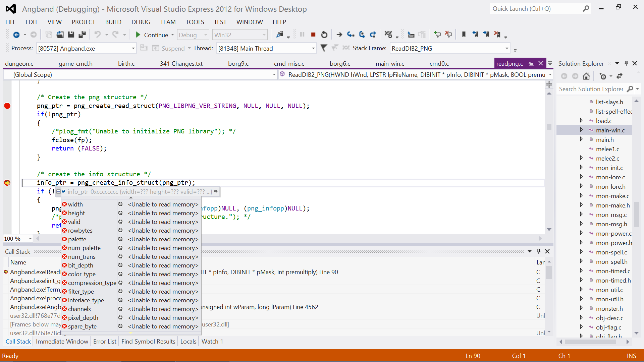This screenshot has height=362, width=644.
Task: Switch to the Immediate Window tab
Action: tap(62, 342)
